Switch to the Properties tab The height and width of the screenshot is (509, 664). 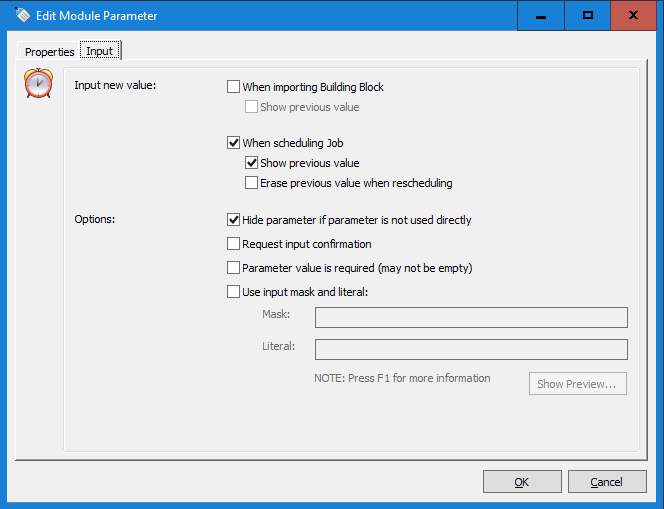(49, 52)
